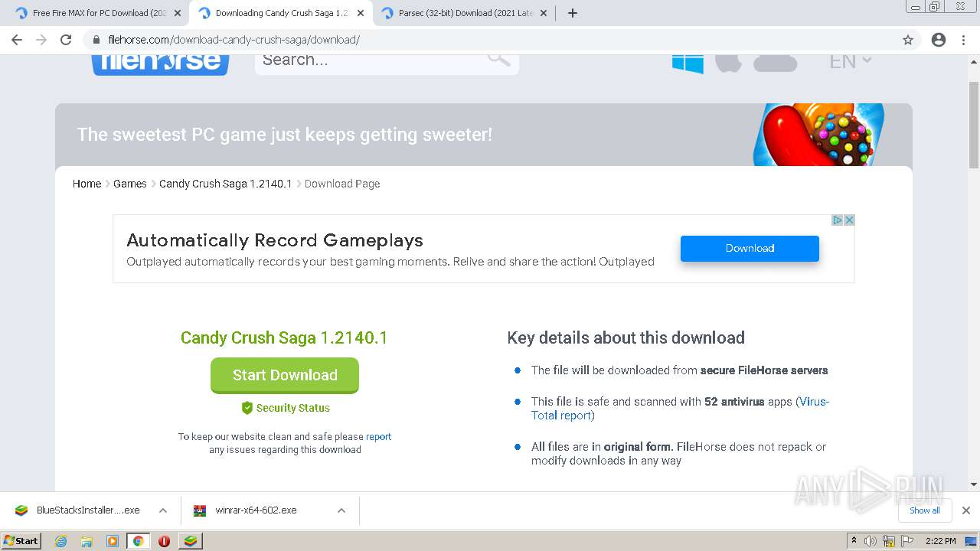Click the 'Download Page' breadcrumb text

pyautogui.click(x=342, y=184)
